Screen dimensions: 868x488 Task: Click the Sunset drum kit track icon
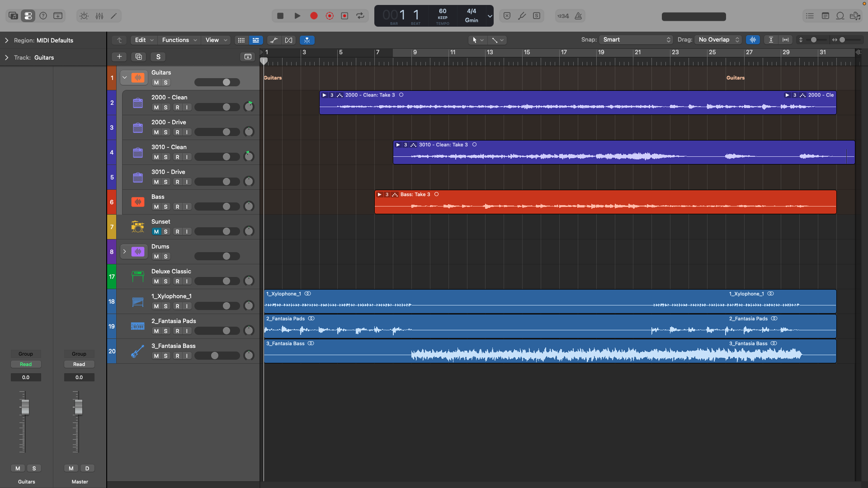pos(137,227)
